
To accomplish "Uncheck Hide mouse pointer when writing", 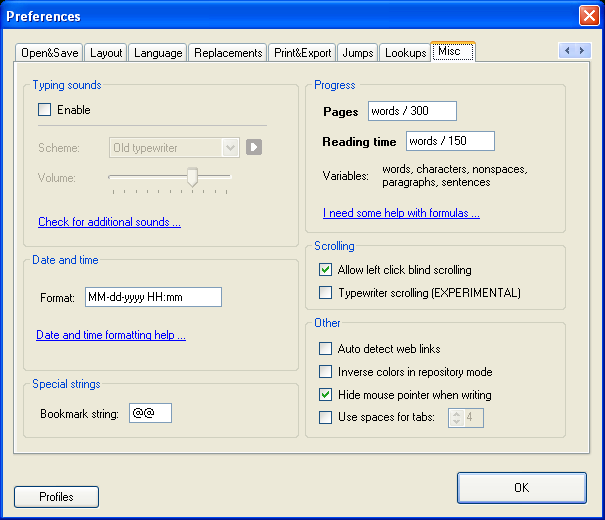I will click(325, 394).
